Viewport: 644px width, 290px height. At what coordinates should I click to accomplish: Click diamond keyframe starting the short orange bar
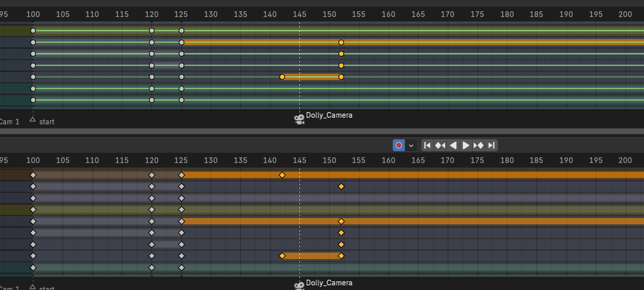coord(282,256)
